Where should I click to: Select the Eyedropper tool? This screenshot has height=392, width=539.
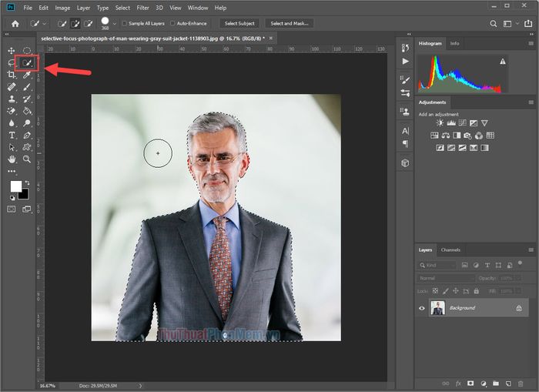pos(27,75)
